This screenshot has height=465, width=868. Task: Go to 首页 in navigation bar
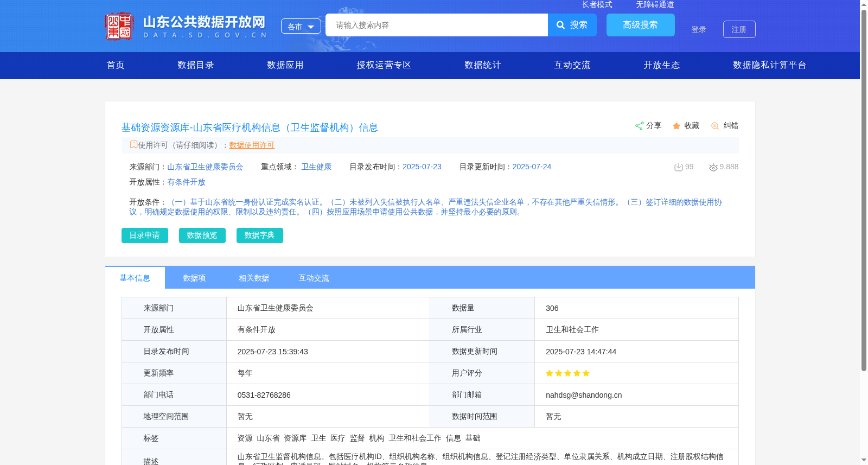coord(116,65)
